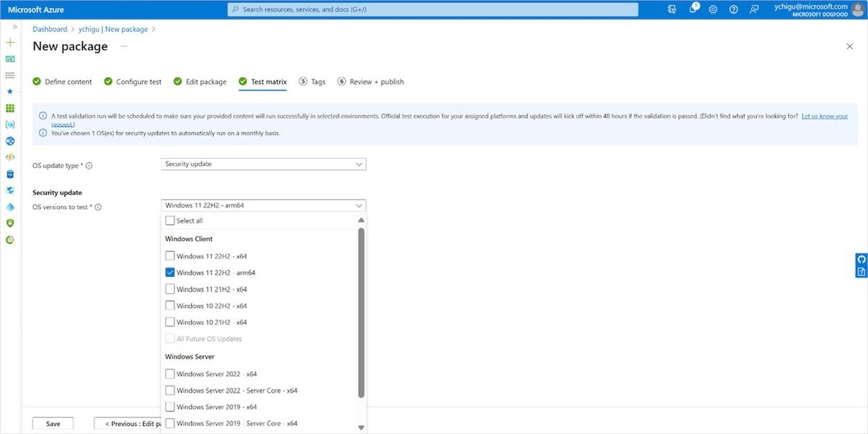The image size is (868, 434).
Task: Click the info icon beside OS versions to test
Action: coord(98,207)
